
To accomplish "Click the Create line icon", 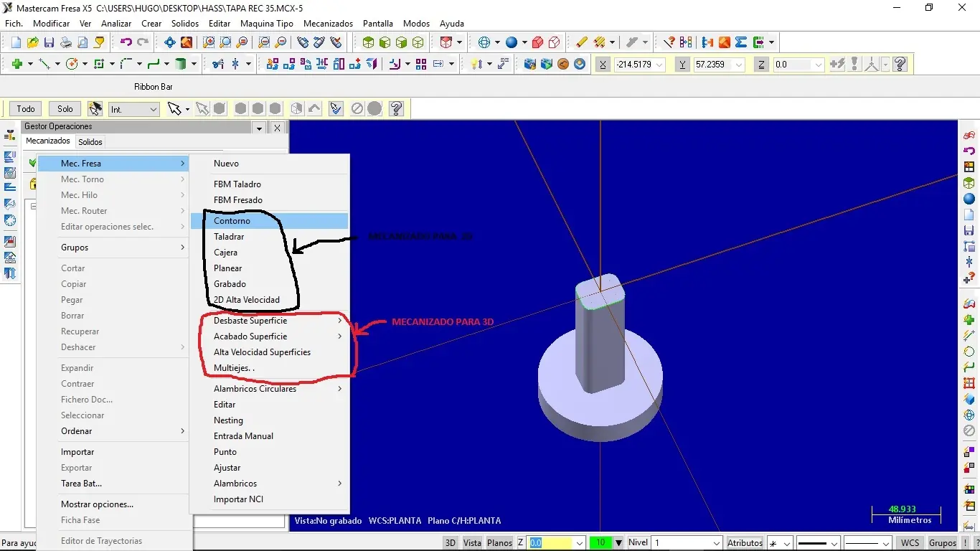I will 44,64.
